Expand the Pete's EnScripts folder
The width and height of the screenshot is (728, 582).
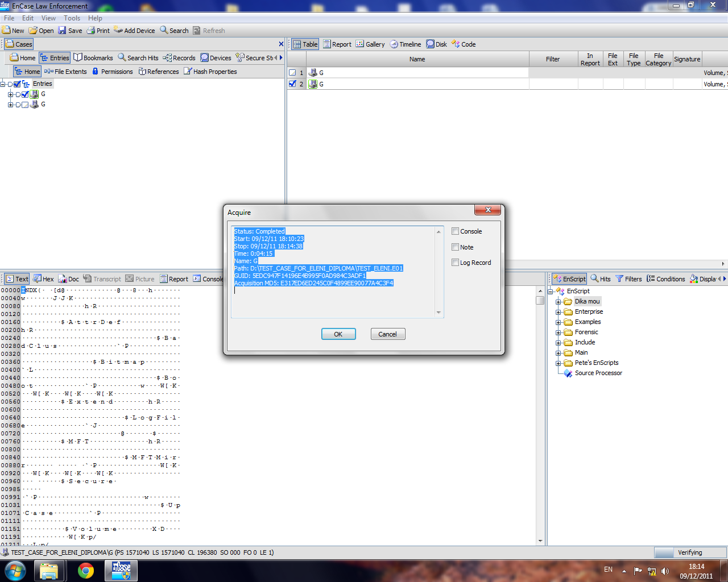559,363
